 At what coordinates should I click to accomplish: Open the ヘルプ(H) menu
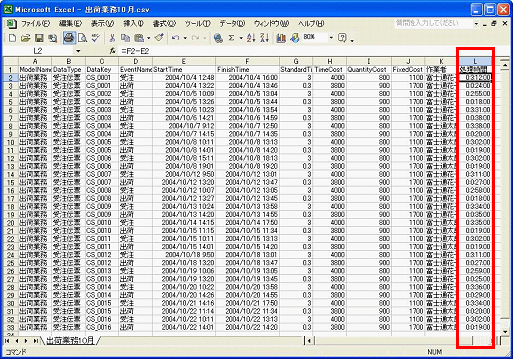(311, 24)
